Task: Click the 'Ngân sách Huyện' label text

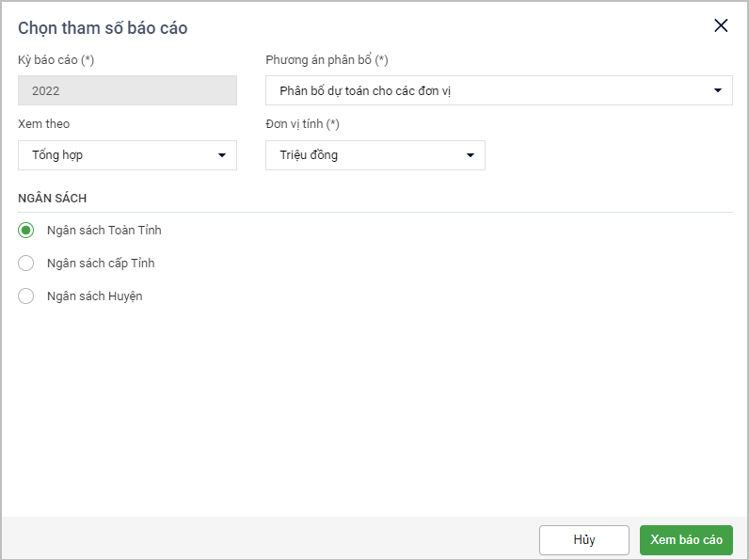Action: [94, 296]
